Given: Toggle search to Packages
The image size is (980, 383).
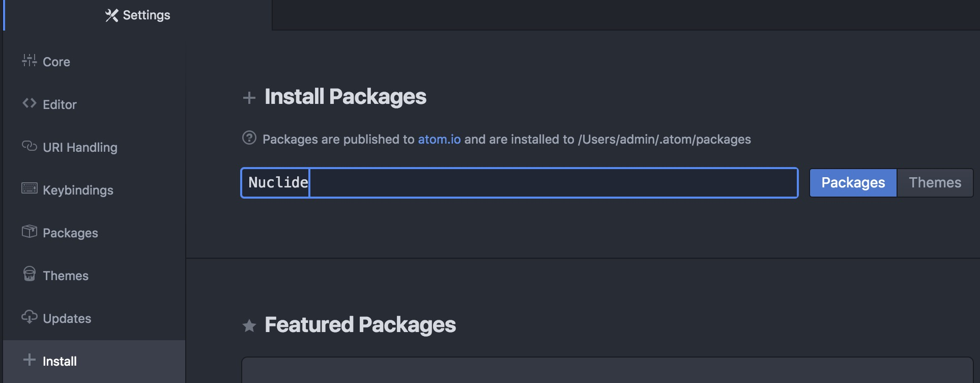Looking at the screenshot, I should 853,183.
